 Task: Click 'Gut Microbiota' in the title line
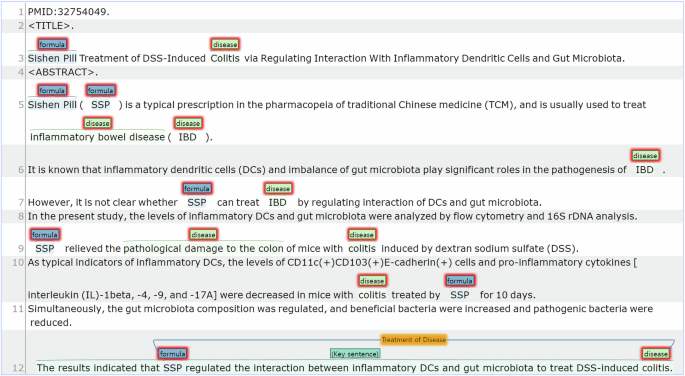(x=588, y=59)
